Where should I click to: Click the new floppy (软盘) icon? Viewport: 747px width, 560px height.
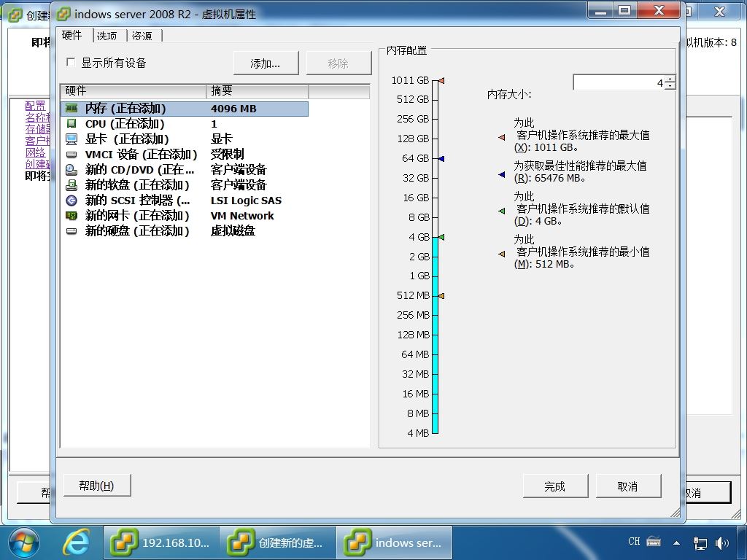(x=71, y=184)
